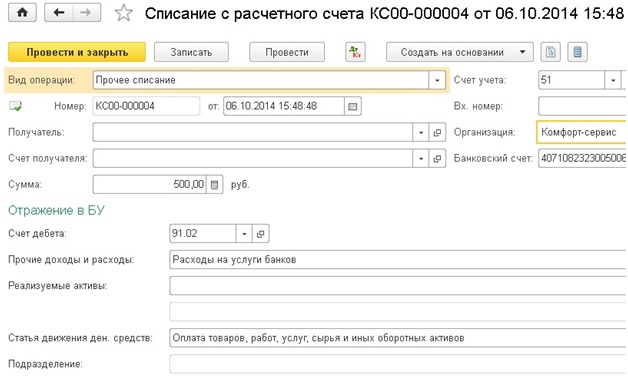Open the Счет получателя record with the open icon
628x387 pixels.
tap(437, 159)
